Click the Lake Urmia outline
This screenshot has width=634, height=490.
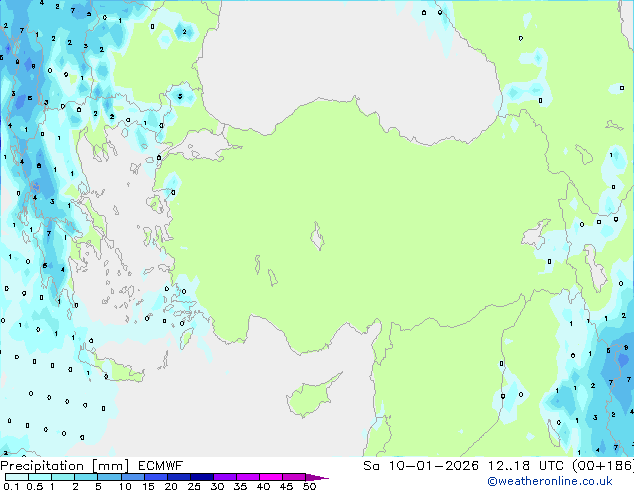point(596,268)
